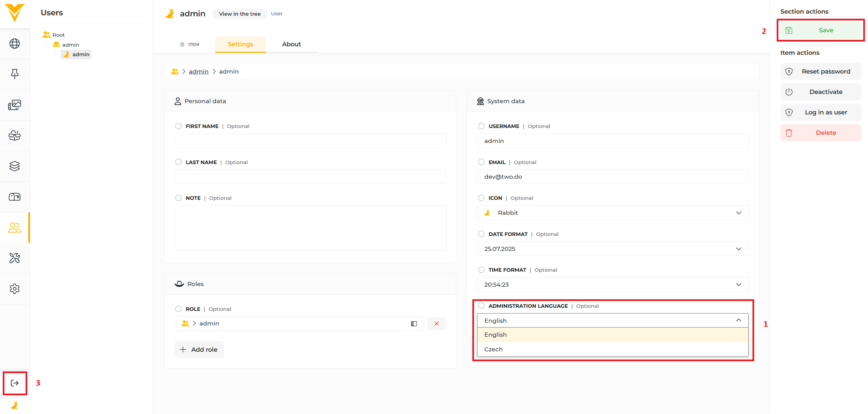The width and height of the screenshot is (868, 414).
Task: Open settings gear in sidebar
Action: point(15,289)
